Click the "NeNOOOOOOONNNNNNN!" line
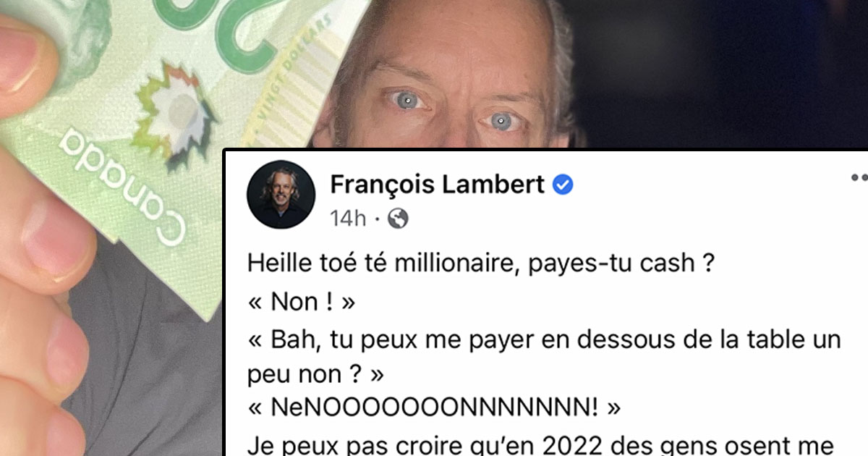 click(x=434, y=408)
